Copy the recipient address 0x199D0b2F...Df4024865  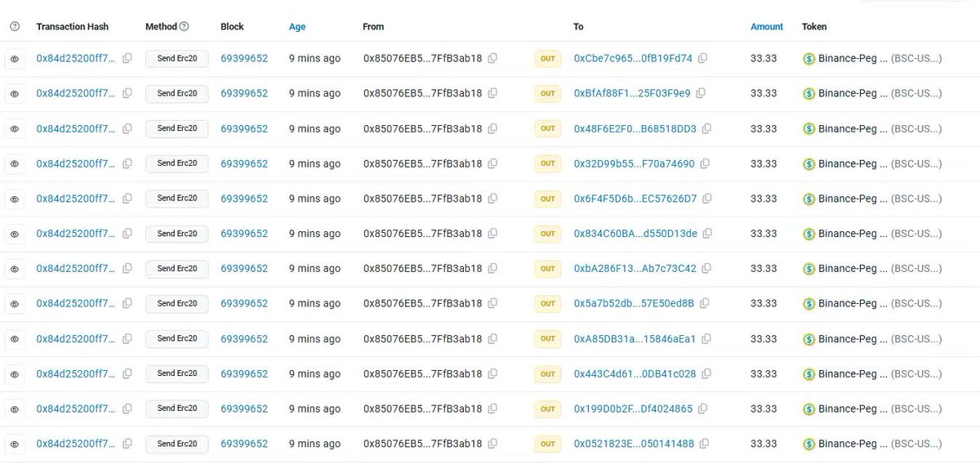click(702, 409)
